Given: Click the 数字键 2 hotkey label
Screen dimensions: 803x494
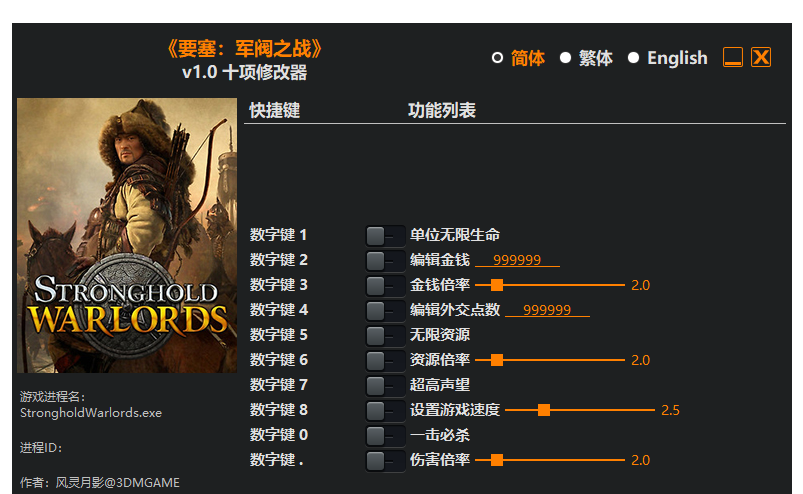Looking at the screenshot, I should (279, 260).
